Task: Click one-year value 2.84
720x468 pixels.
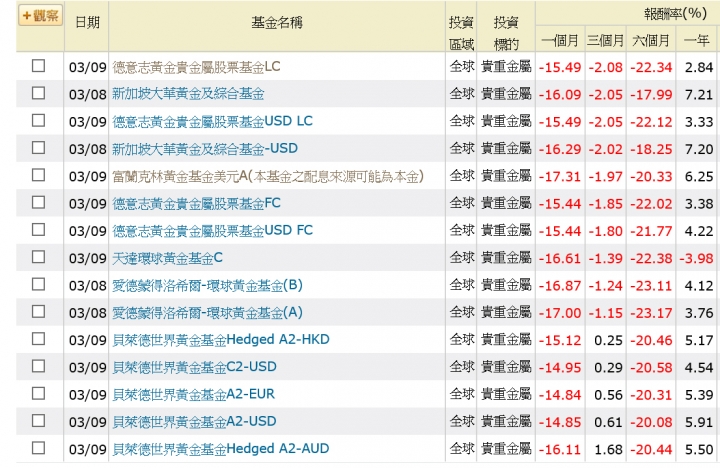Action: (699, 68)
